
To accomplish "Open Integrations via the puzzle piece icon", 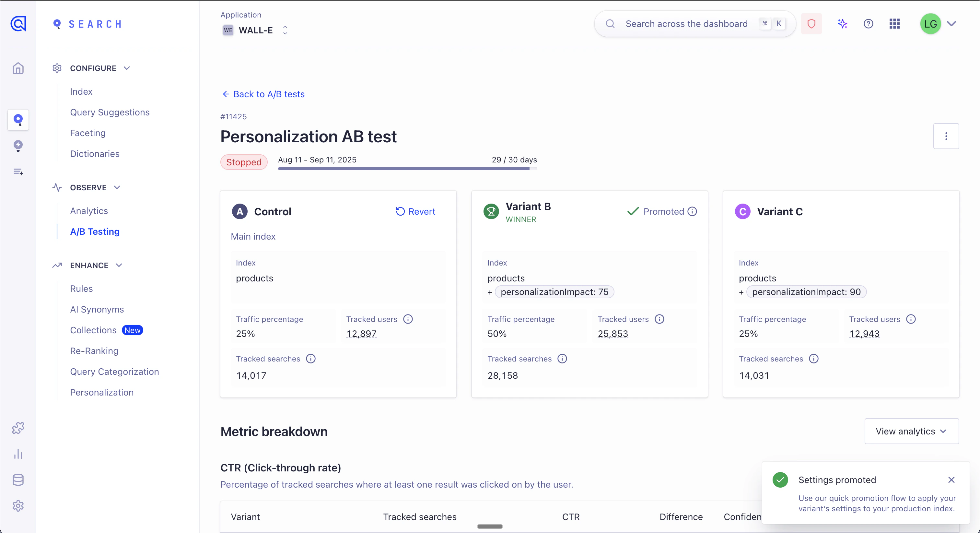I will pyautogui.click(x=18, y=428).
